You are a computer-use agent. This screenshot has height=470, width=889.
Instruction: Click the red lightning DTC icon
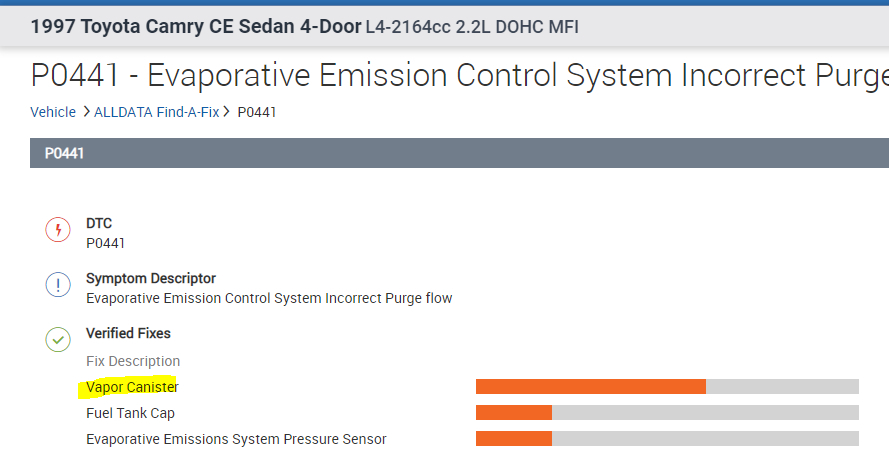coord(58,230)
